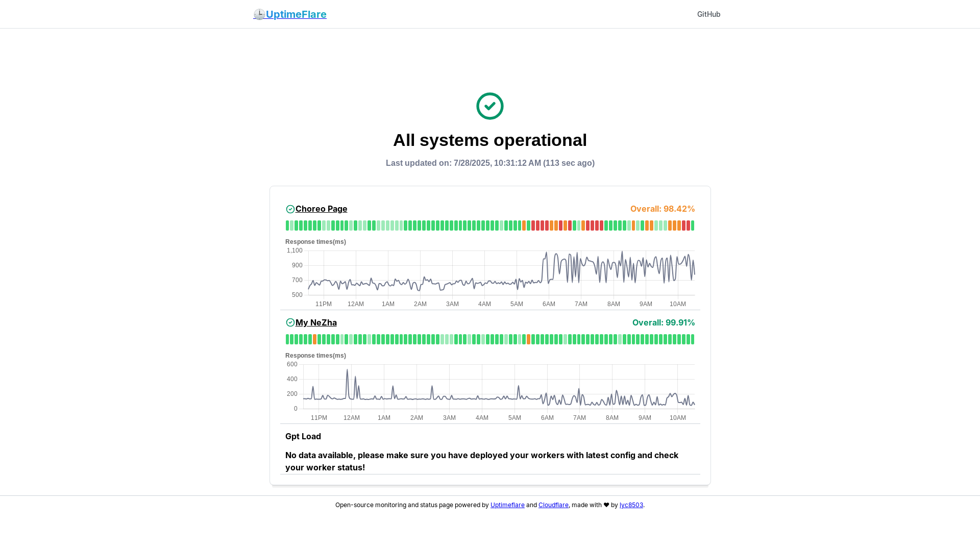
Task: Click the Gpt Load monitor title
Action: (x=303, y=436)
